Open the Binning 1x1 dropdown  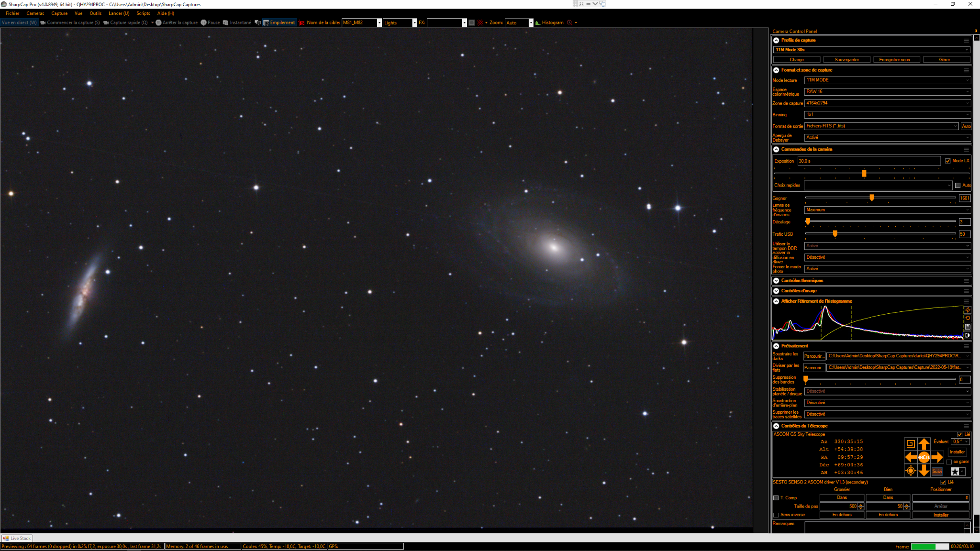pos(888,115)
